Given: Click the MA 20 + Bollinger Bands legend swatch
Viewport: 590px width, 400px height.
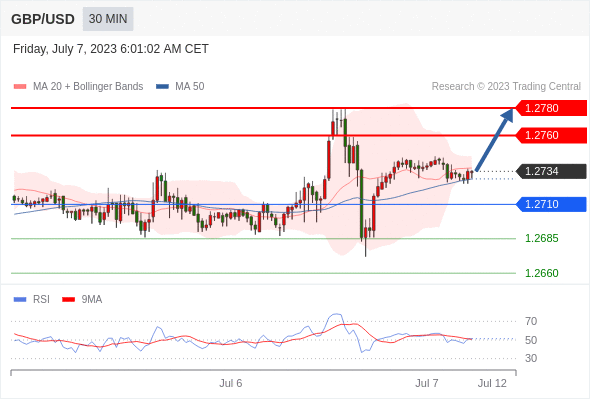Looking at the screenshot, I should coord(20,87).
